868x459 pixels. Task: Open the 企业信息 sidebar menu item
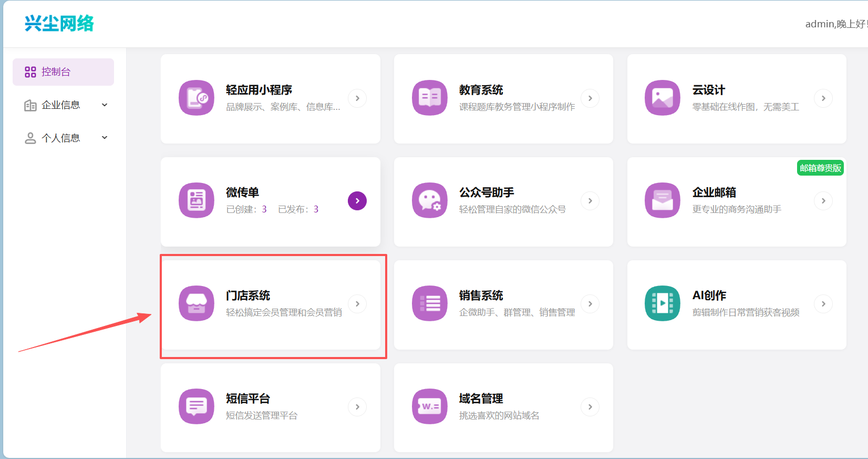pyautogui.click(x=63, y=105)
